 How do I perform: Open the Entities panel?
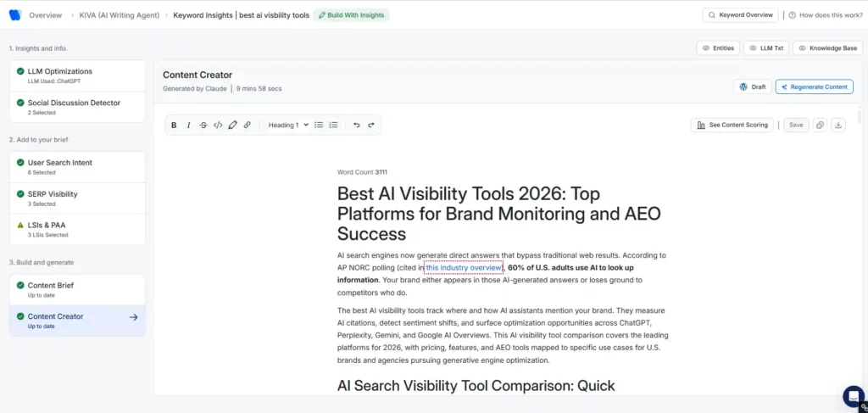tap(718, 48)
